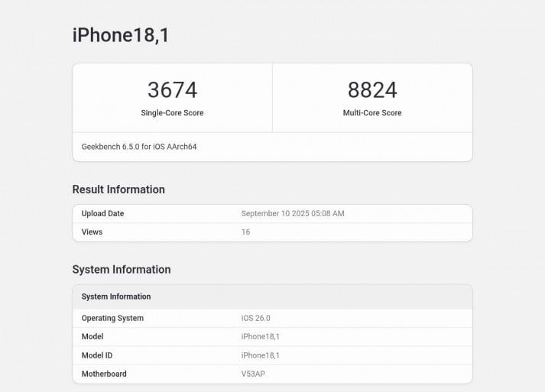Select the single-core score 3674
This screenshot has height=392, width=545.
point(173,89)
